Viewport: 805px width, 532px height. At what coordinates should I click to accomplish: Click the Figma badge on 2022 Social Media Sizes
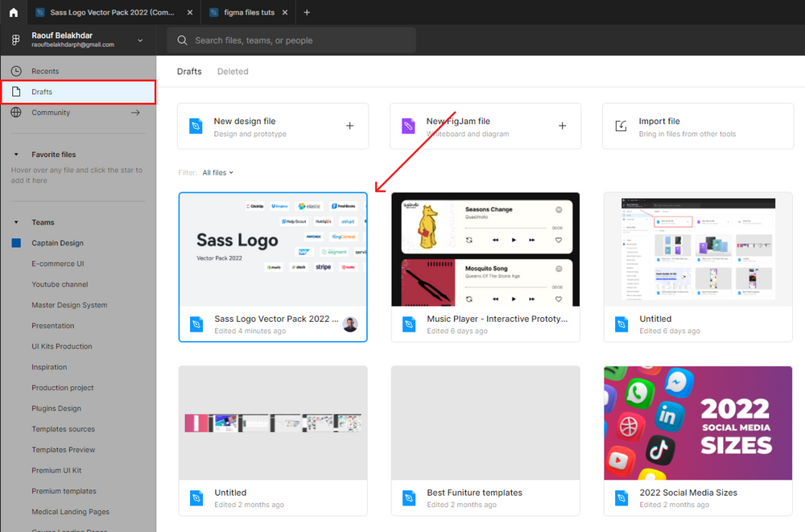pos(621,498)
